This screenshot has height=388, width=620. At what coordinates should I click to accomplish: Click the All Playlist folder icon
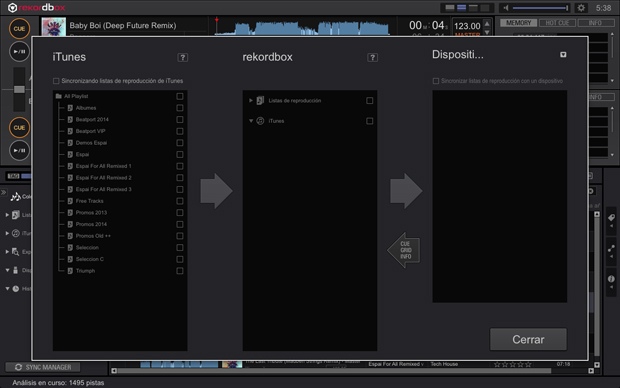pyautogui.click(x=59, y=96)
